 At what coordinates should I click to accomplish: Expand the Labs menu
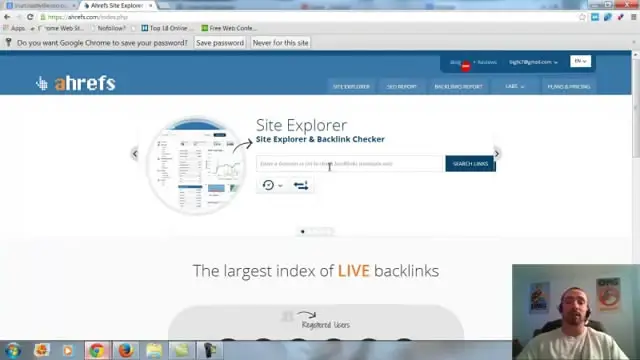pyautogui.click(x=515, y=86)
